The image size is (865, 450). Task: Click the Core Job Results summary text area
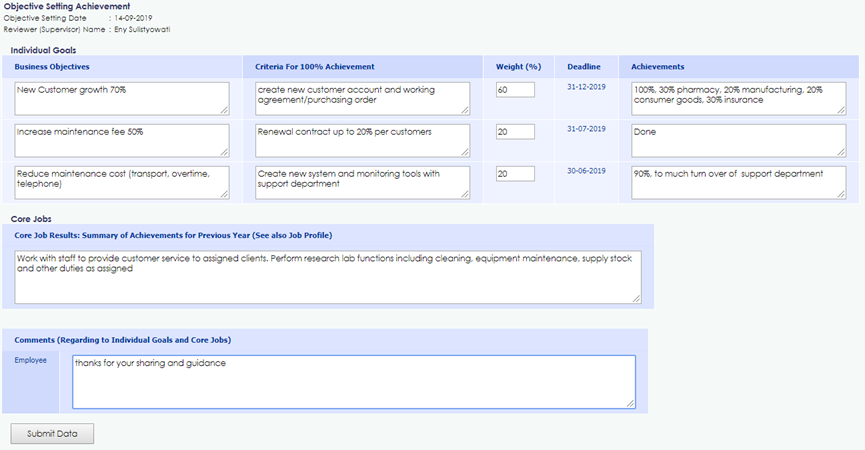(327, 276)
